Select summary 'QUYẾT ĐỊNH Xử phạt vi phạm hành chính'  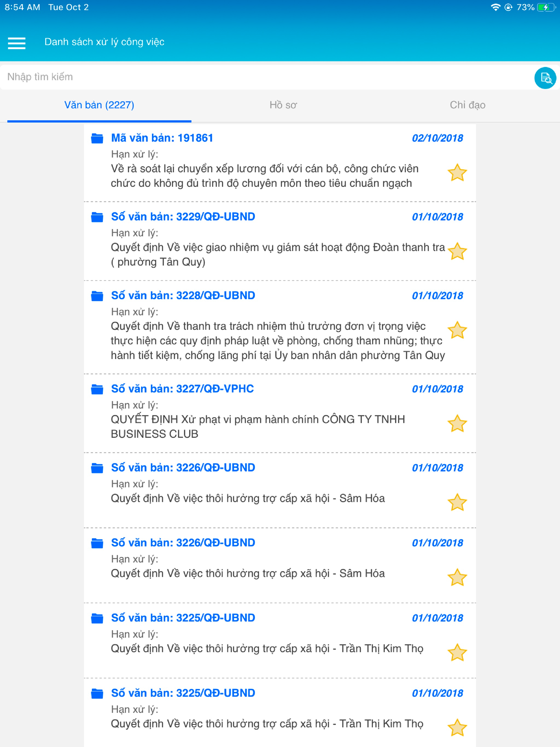(258, 427)
